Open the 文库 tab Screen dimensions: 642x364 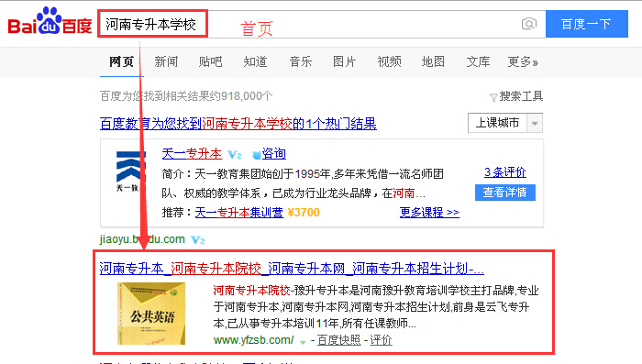click(478, 61)
